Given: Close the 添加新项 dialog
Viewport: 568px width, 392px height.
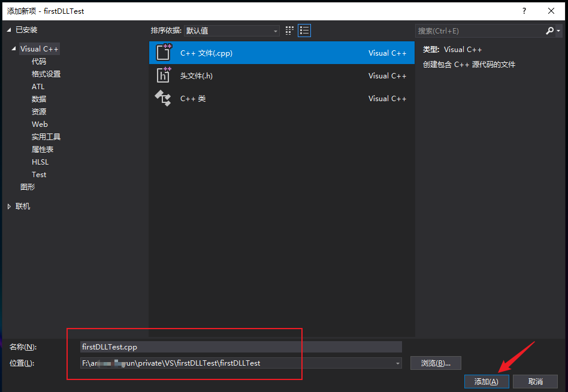Looking at the screenshot, I should pyautogui.click(x=551, y=11).
